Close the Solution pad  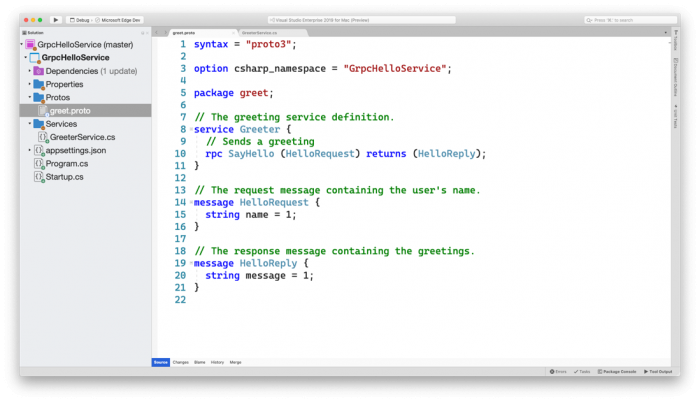click(147, 33)
